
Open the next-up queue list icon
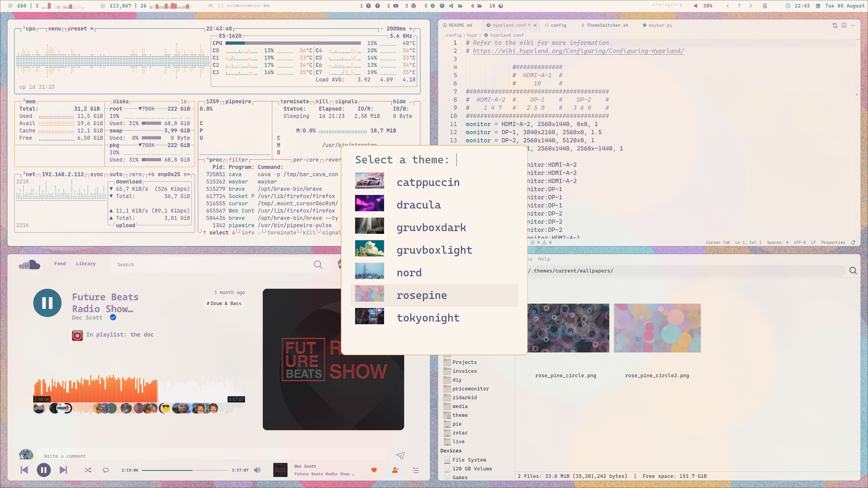pos(416,470)
